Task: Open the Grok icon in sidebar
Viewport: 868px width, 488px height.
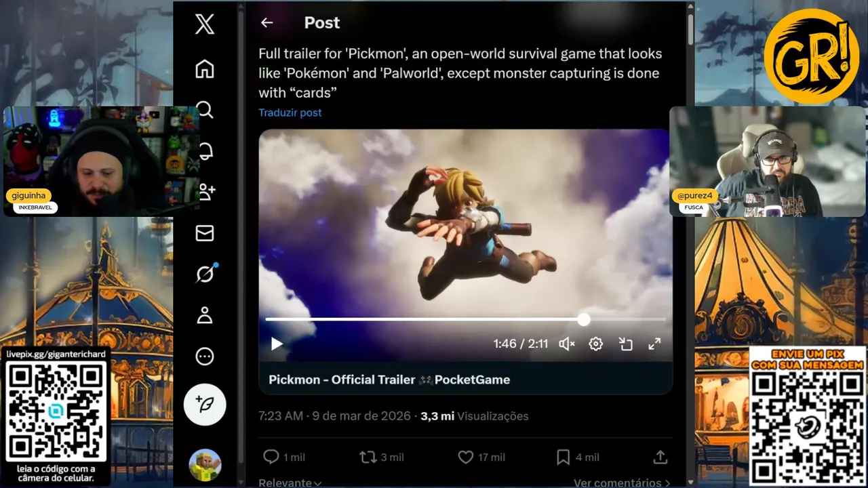Action: point(205,274)
